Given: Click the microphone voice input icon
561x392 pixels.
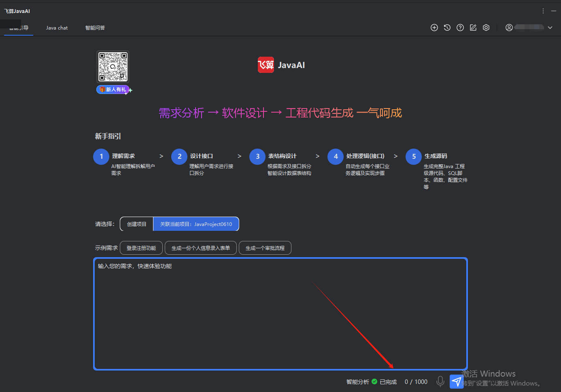Looking at the screenshot, I should (x=440, y=381).
